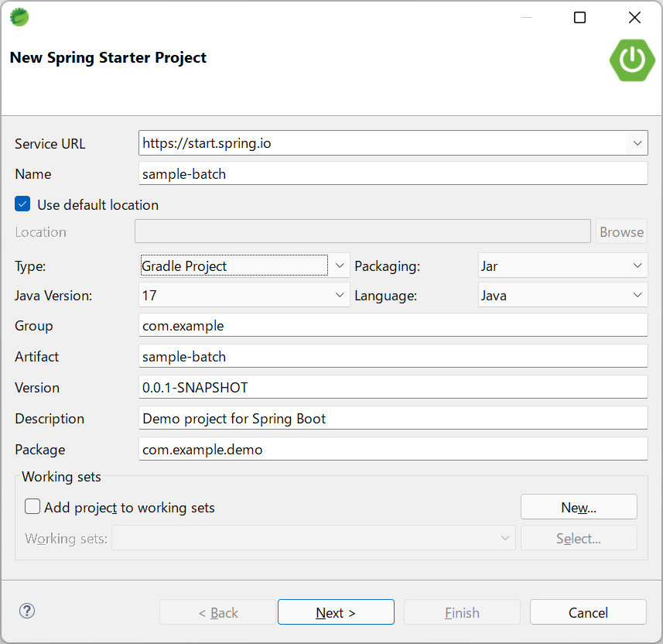Click the New... working set button
The height and width of the screenshot is (644, 663).
(579, 506)
